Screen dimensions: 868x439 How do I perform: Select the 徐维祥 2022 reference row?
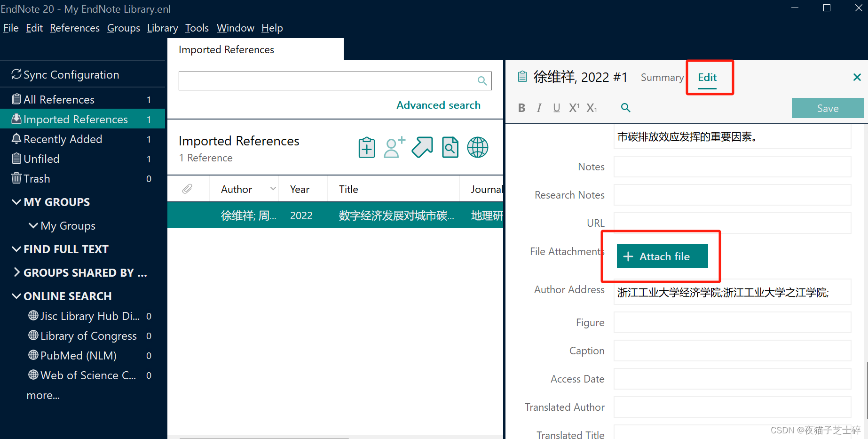point(335,215)
